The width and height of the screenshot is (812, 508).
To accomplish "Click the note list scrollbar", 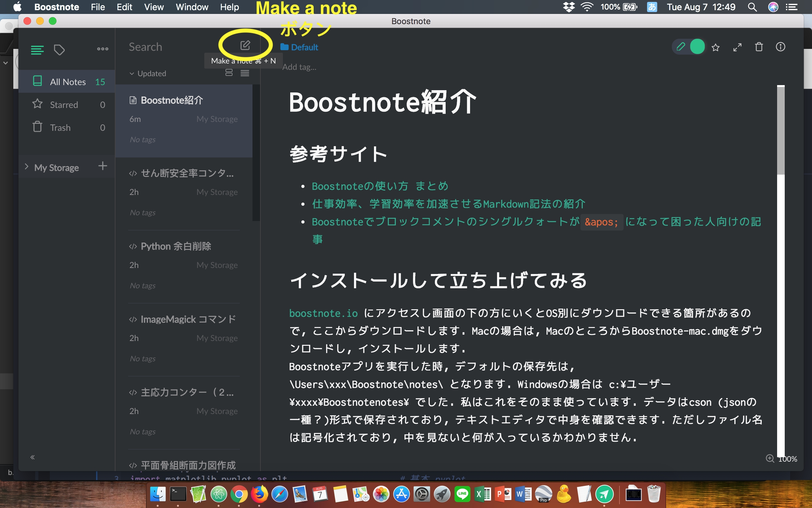I will [256, 153].
